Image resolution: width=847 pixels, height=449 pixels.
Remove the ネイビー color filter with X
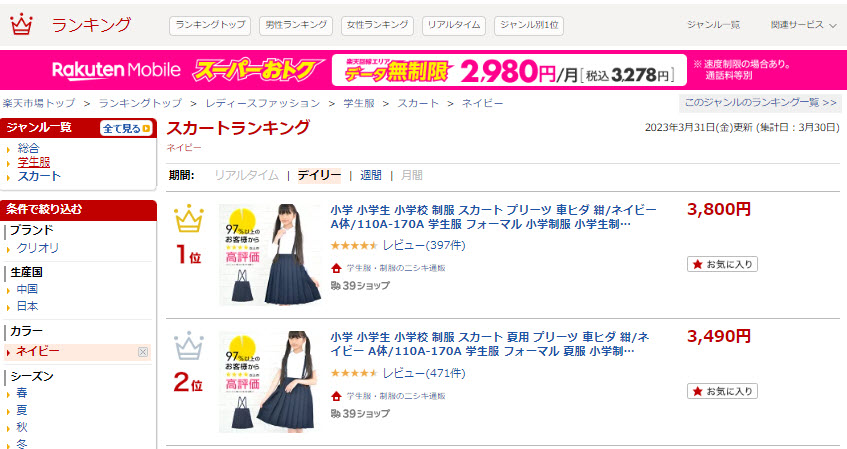(143, 352)
